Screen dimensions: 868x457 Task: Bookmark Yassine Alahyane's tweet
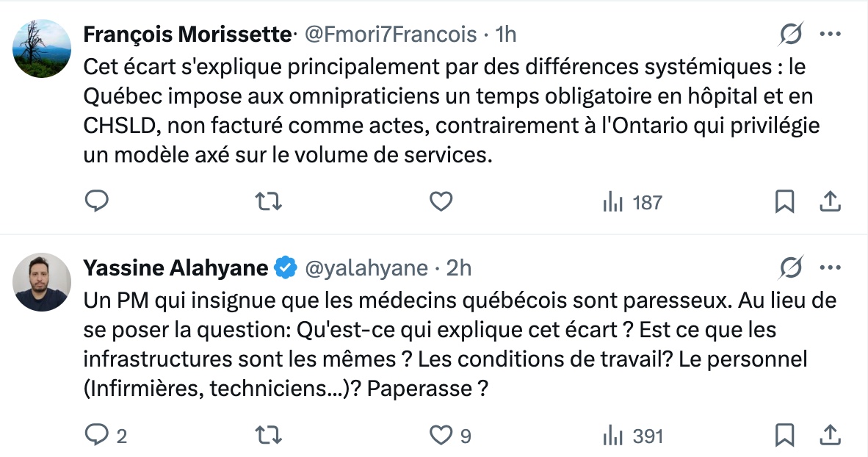pyautogui.click(x=785, y=436)
